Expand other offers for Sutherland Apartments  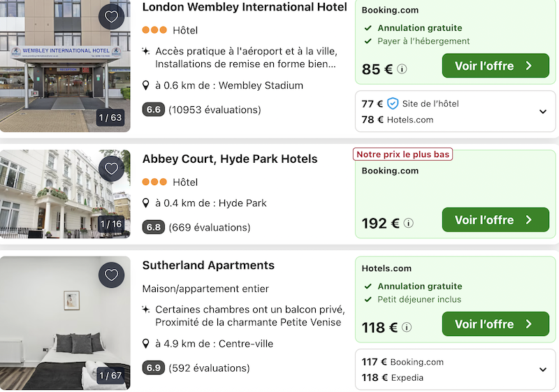(543, 370)
